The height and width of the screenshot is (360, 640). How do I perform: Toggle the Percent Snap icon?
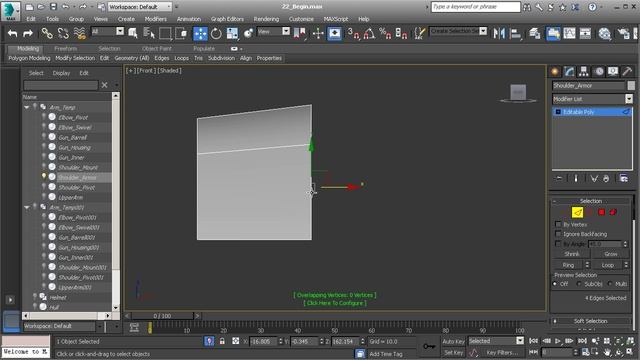(x=385, y=33)
